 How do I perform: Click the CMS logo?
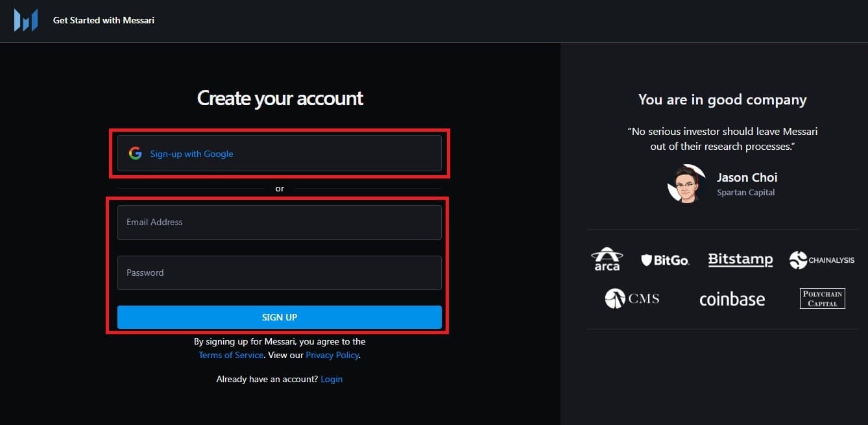click(632, 298)
